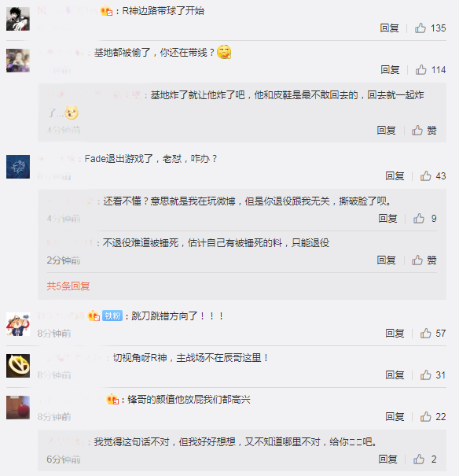View the red apple avatar profile
459x476 pixels.
tap(18, 408)
